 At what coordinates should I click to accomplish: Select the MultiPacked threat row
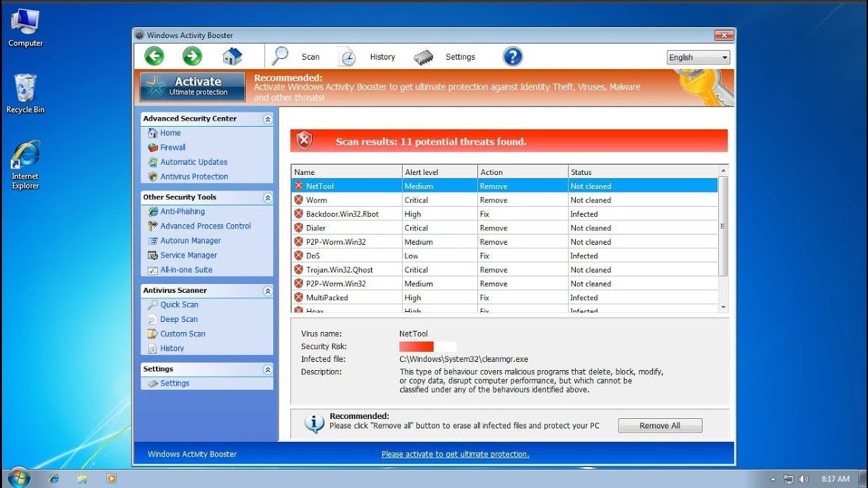(x=505, y=298)
